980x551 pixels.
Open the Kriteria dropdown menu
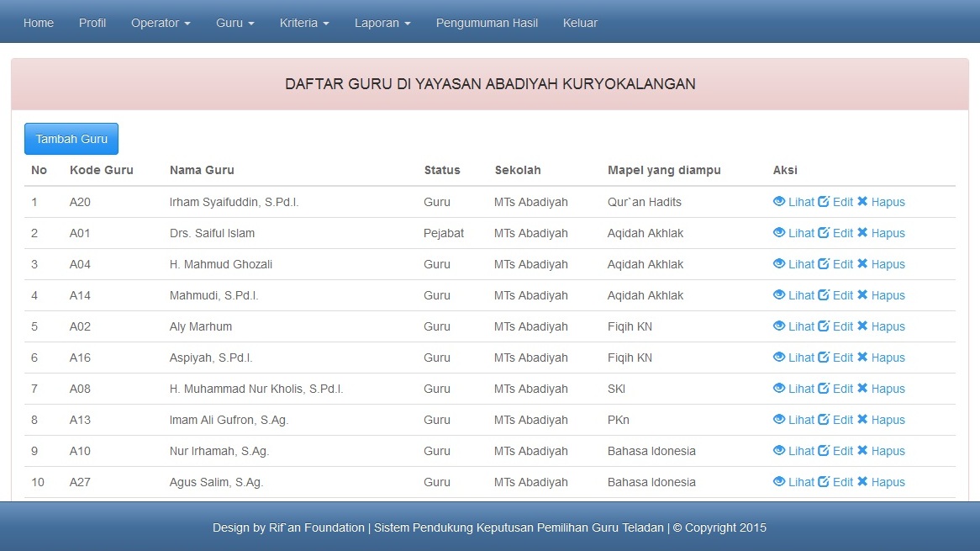303,23
